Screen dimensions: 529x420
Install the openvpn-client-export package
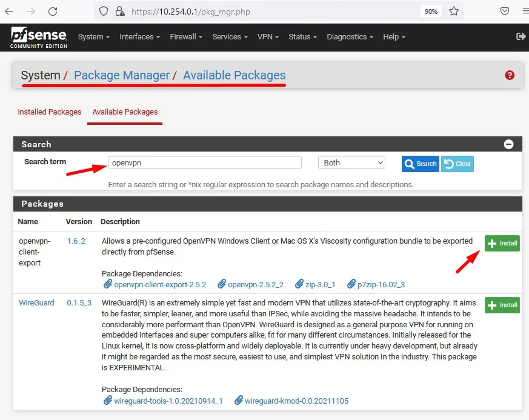click(x=502, y=243)
